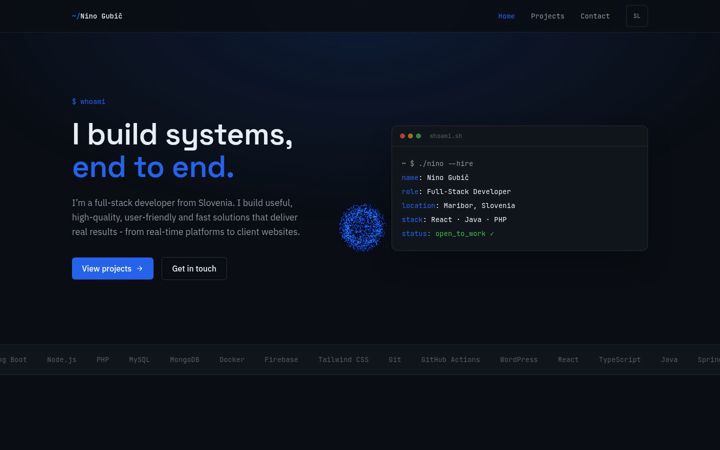Click the ~/Nino Gubič site logo

click(x=97, y=16)
